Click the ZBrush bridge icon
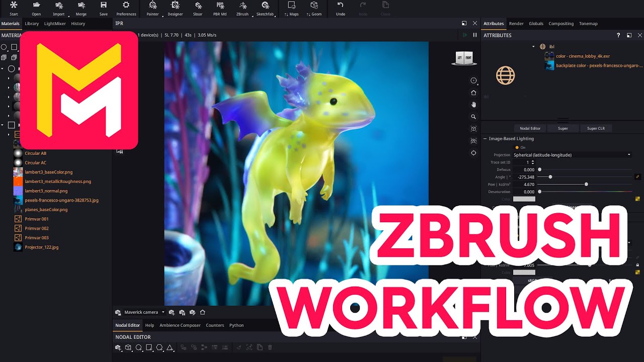 [x=243, y=5]
